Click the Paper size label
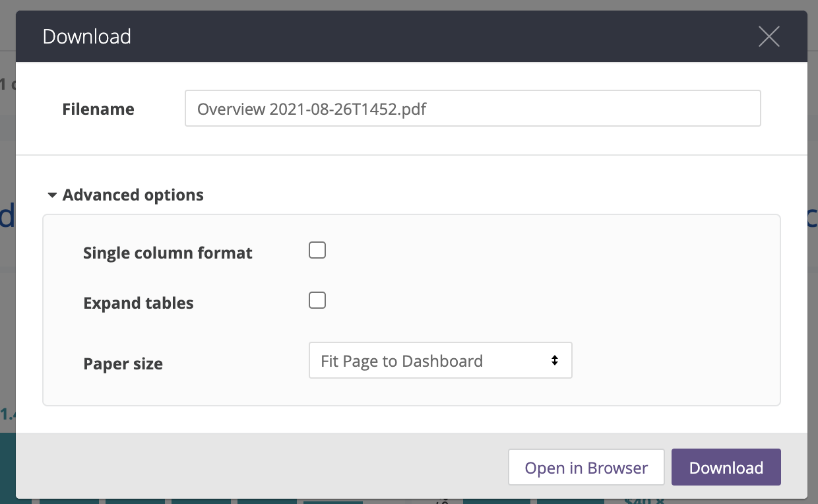Screen dimensions: 818x504 point(123,364)
